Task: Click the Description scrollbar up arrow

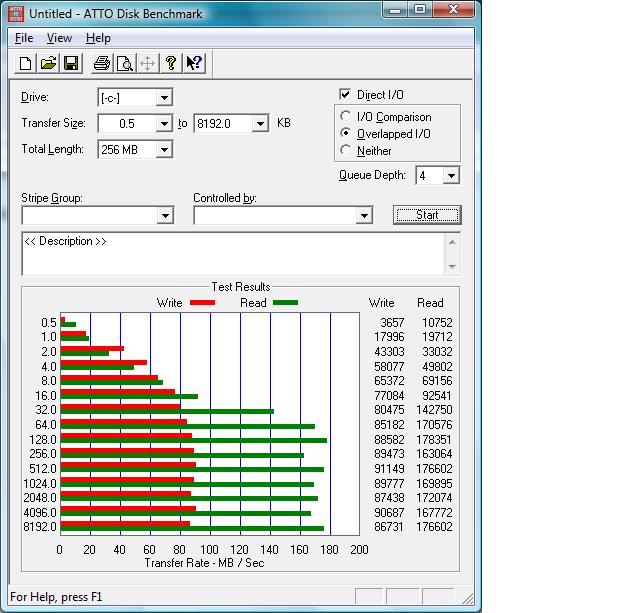Action: point(452,242)
